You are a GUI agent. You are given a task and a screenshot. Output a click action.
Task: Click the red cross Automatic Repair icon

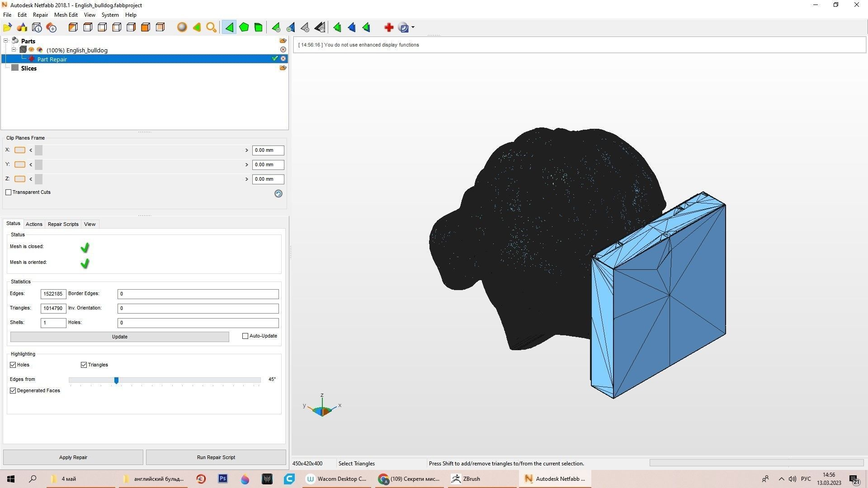(x=389, y=28)
